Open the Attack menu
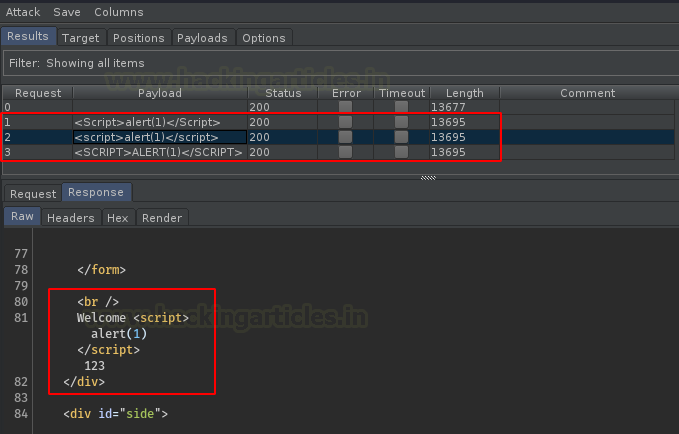This screenshot has width=679, height=434. tap(23, 12)
